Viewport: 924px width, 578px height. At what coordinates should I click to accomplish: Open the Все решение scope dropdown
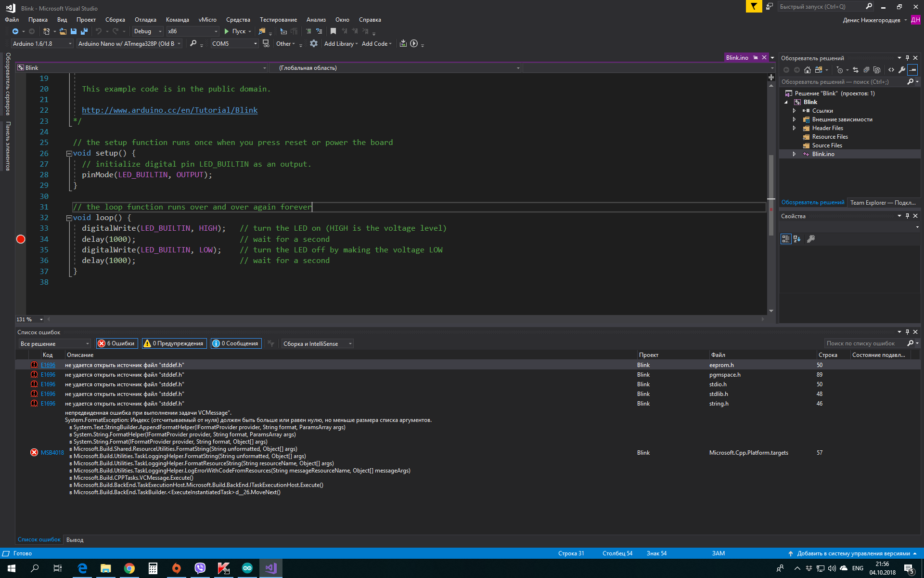click(x=55, y=343)
